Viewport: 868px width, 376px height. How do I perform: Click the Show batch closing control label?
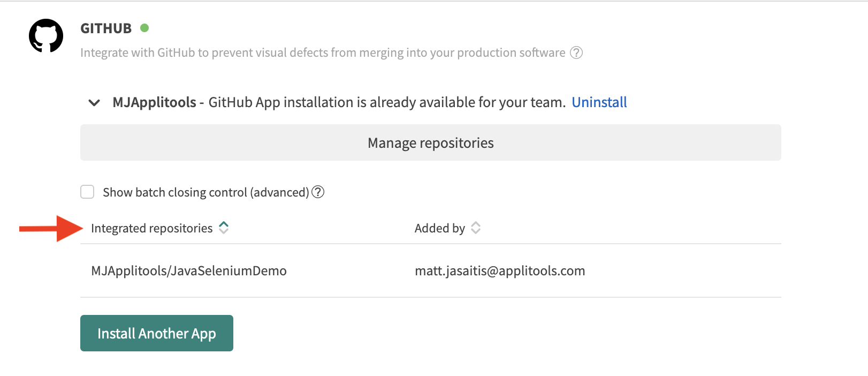[206, 192]
